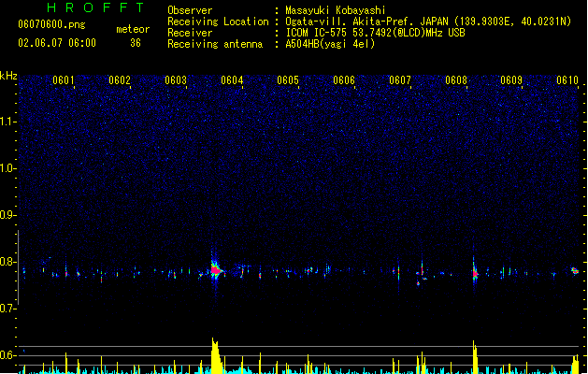The width and height of the screenshot is (588, 374).
Task: Select the filename 06070600.png
Action: pyautogui.click(x=51, y=24)
